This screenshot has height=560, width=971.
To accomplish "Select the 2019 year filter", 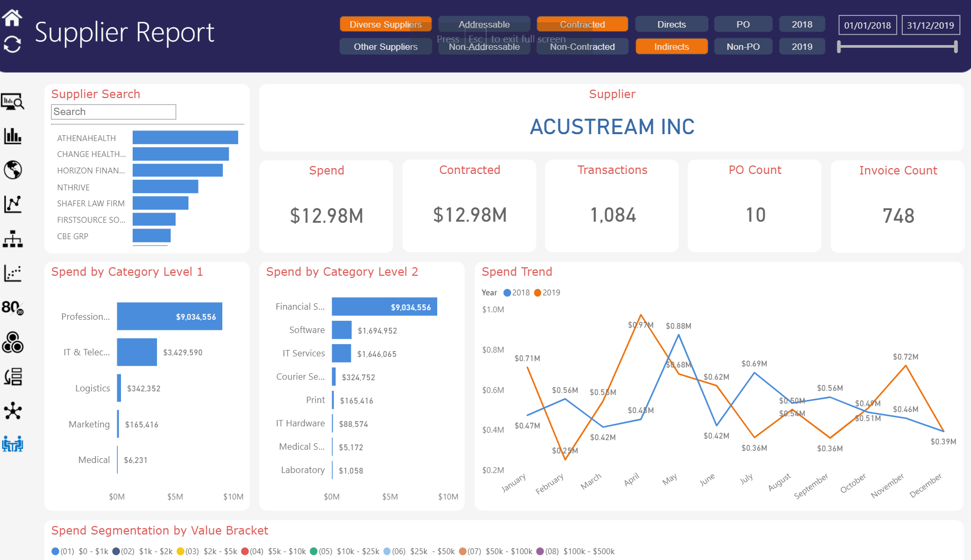I will (802, 47).
